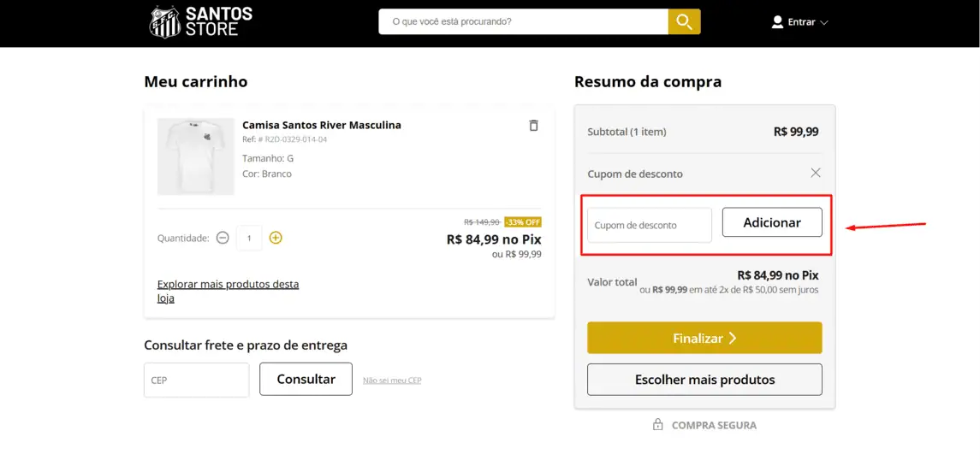Click Escolher mais produtos button

point(704,380)
